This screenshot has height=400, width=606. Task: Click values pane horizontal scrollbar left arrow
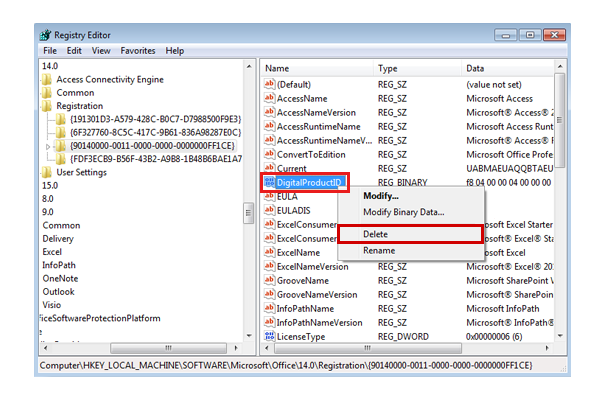(x=267, y=348)
